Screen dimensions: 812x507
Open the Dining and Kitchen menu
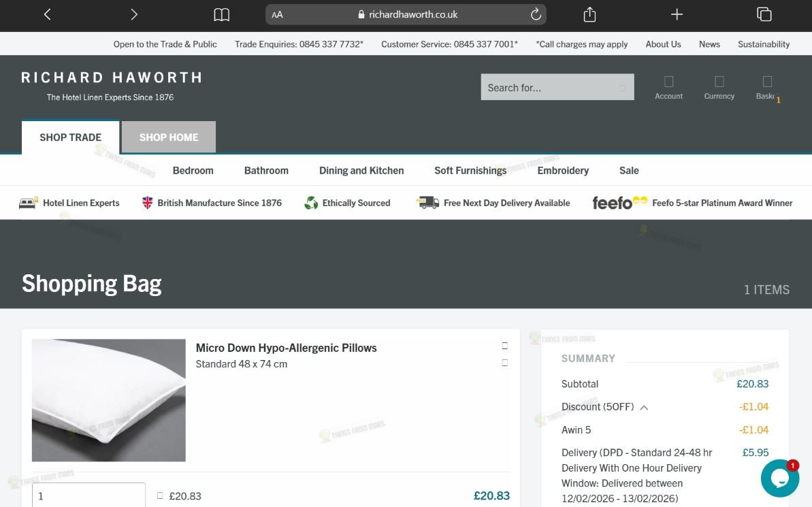tap(361, 170)
